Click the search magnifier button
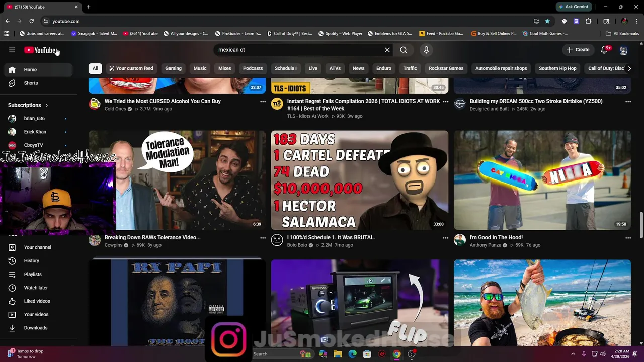Screen dimensions: 644x362 (x=404, y=50)
